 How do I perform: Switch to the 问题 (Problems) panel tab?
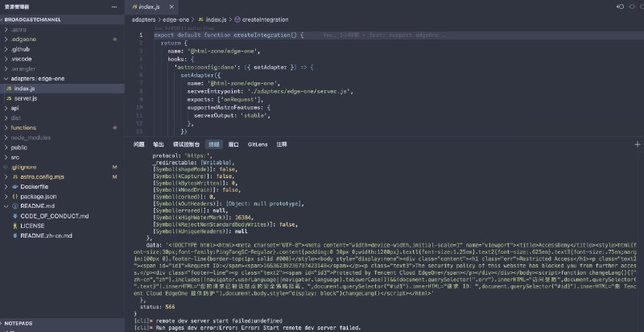(x=139, y=144)
